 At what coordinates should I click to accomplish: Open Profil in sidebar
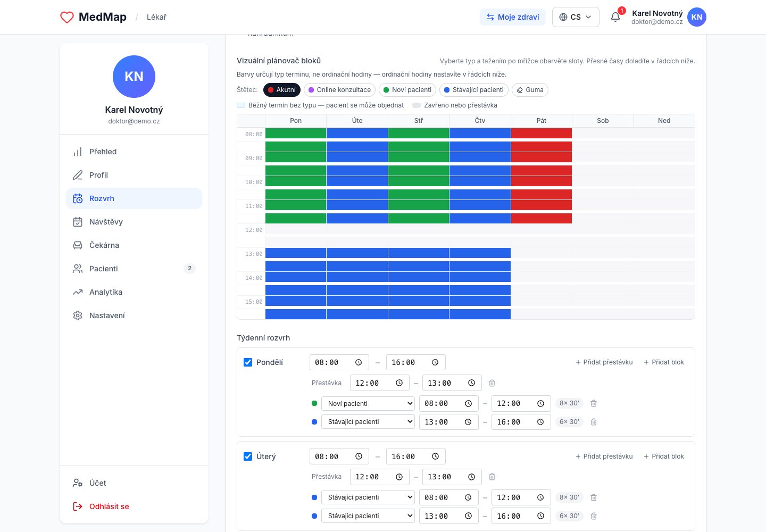pyautogui.click(x=134, y=175)
